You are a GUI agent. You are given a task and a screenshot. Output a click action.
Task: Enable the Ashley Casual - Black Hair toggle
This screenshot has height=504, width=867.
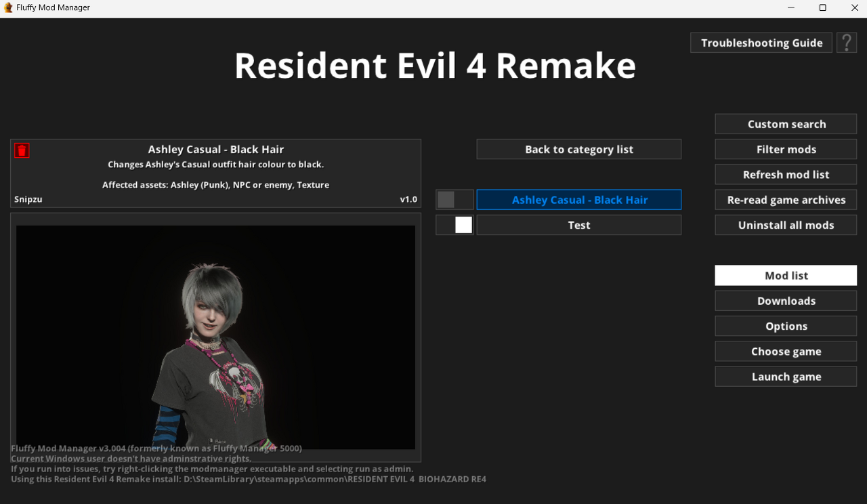(454, 200)
